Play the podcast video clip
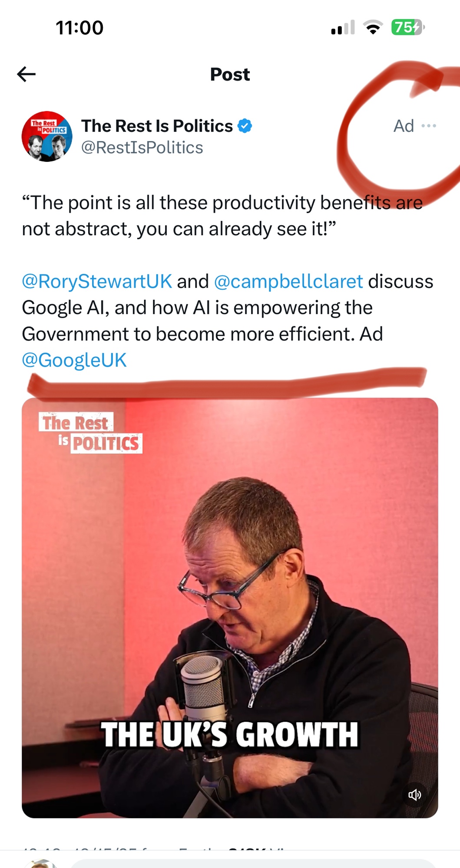Image resolution: width=460 pixels, height=868 pixels. pos(230,608)
